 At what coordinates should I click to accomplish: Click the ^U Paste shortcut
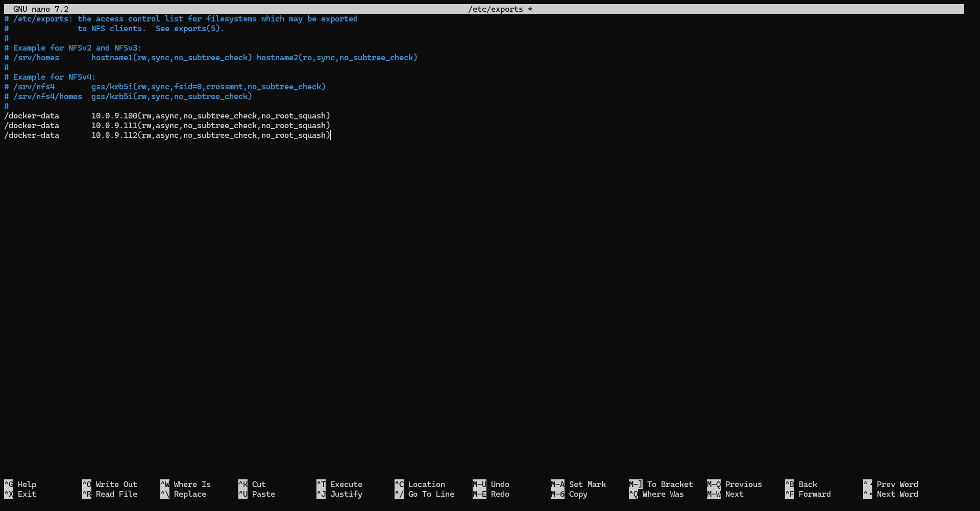257,494
